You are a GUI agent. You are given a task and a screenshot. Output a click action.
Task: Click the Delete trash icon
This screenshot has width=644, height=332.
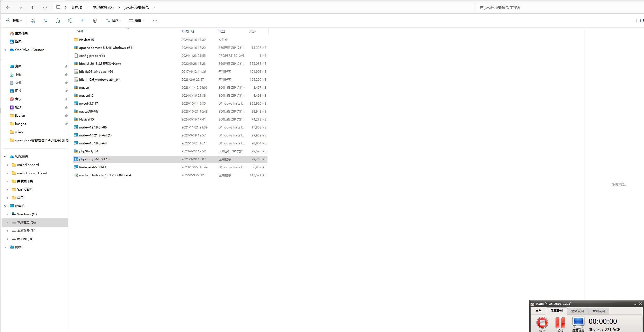(x=95, y=21)
